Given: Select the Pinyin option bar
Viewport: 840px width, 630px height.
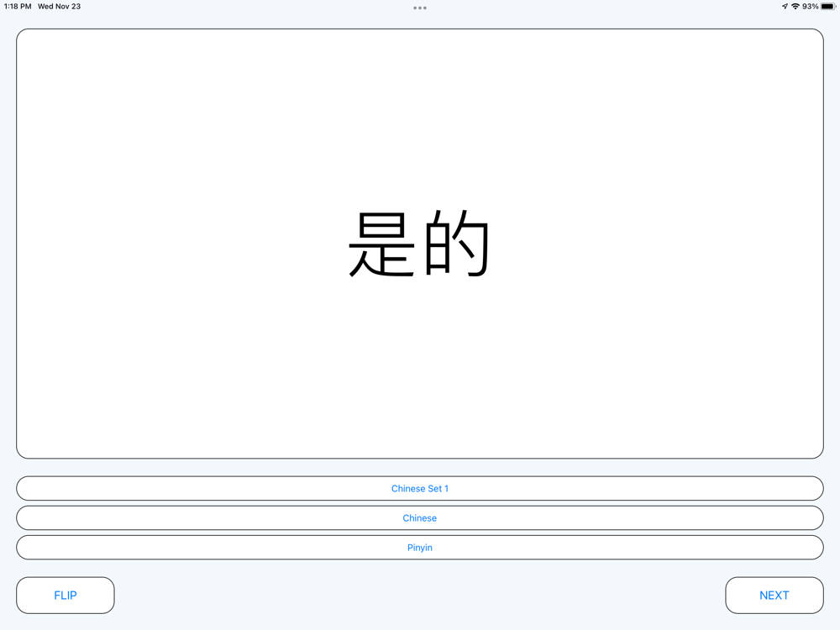Looking at the screenshot, I should pyautogui.click(x=420, y=548).
